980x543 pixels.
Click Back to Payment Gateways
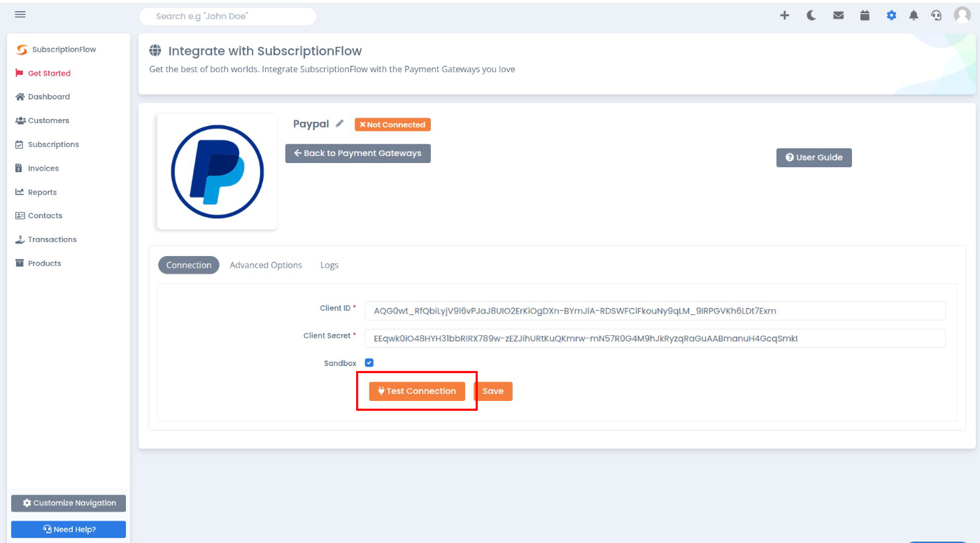click(358, 153)
